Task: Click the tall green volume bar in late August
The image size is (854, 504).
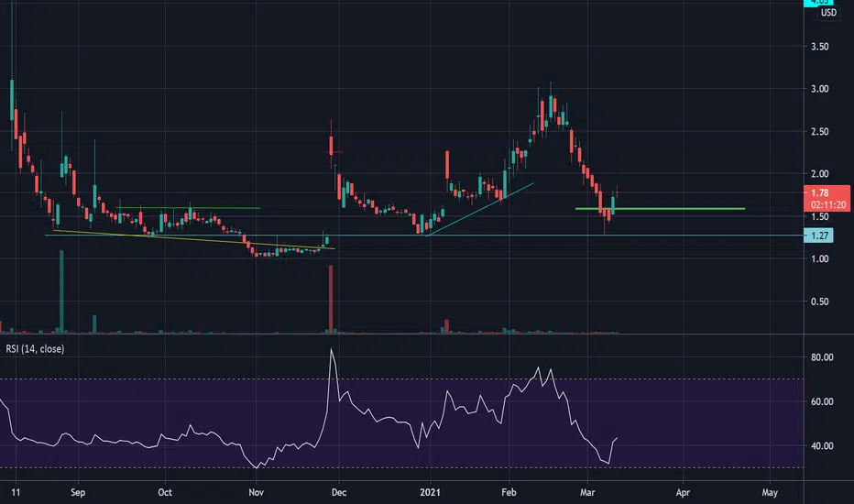Action: point(61,291)
